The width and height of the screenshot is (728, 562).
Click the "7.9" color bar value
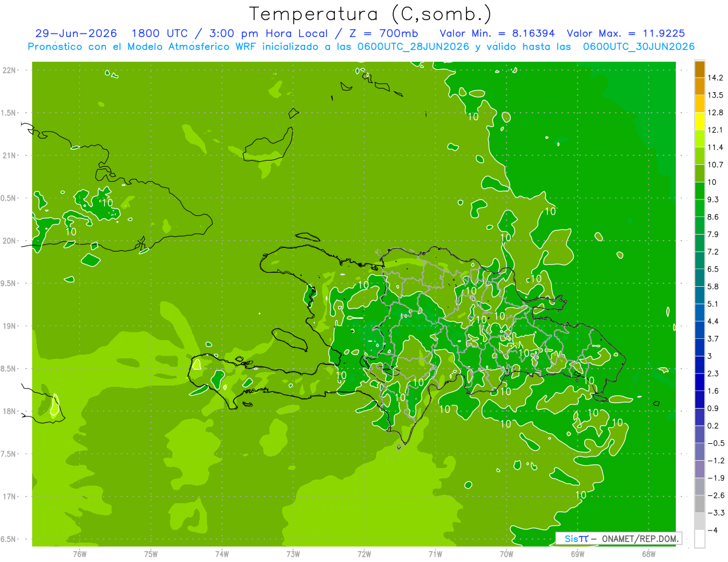coord(713,234)
